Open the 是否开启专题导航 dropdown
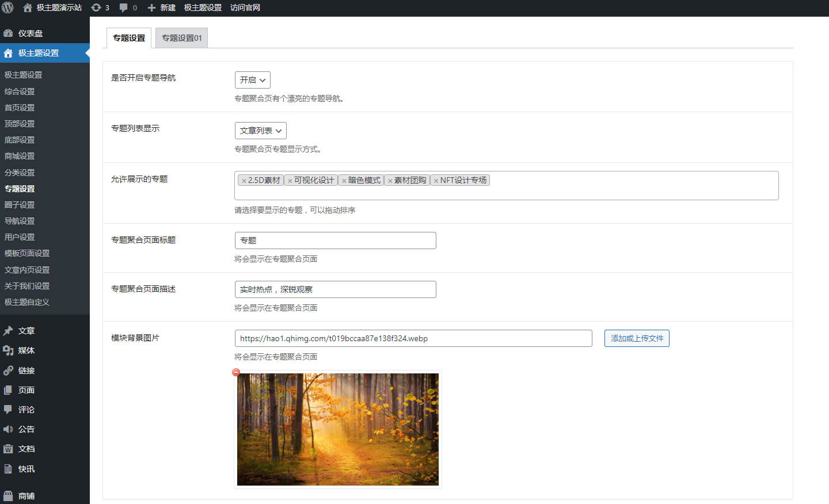 pos(252,80)
